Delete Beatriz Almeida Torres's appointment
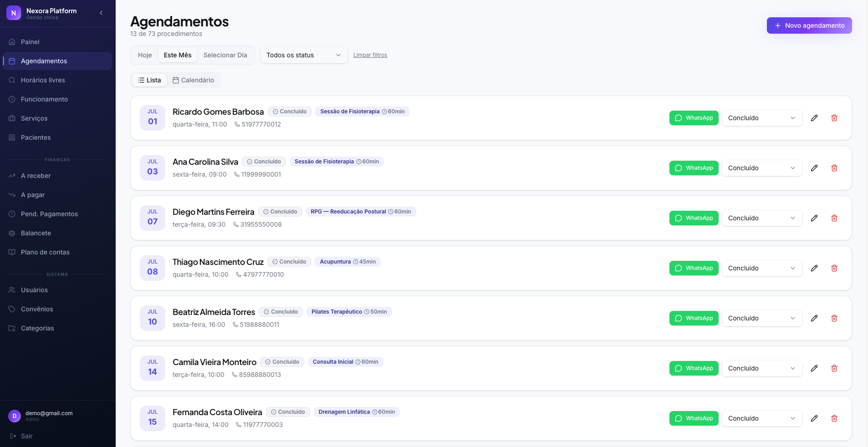 (834, 318)
